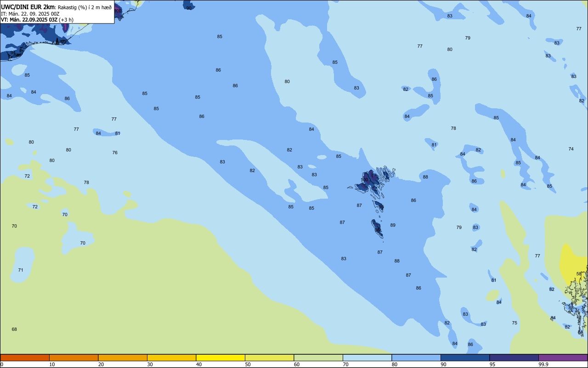This screenshot has width=588, height=368.
Task: Click the '100' value on the Faroe Islands
Action: (x=365, y=180)
